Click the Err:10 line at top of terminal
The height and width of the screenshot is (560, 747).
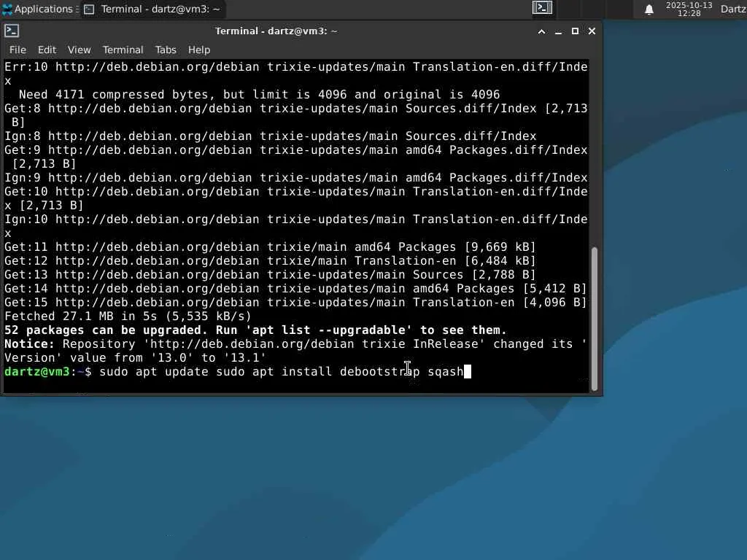(x=295, y=74)
